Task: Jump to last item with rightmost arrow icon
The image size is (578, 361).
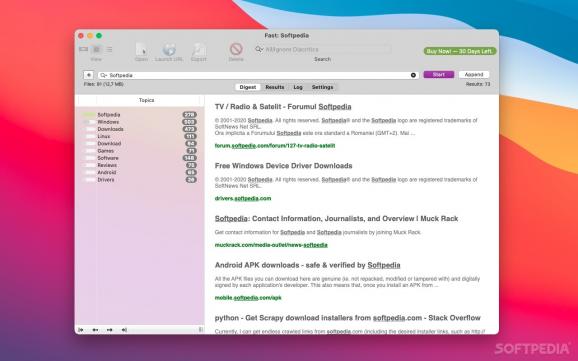Action: (124, 330)
